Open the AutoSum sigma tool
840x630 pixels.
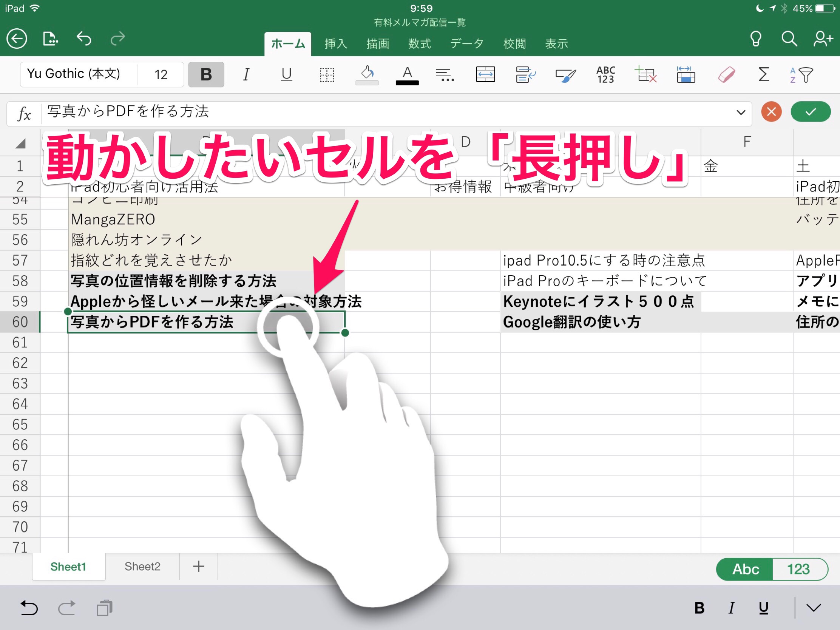764,74
